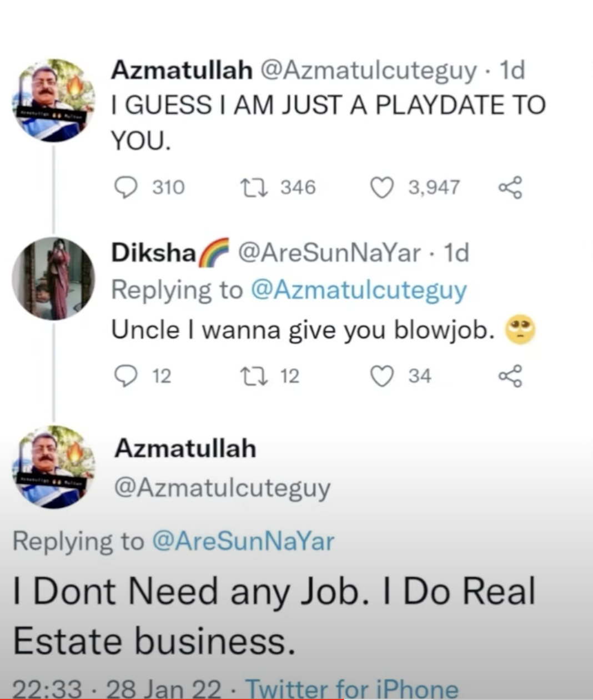The height and width of the screenshot is (700, 593).
Task: Reply to Diksha's tweet
Action: 125,376
